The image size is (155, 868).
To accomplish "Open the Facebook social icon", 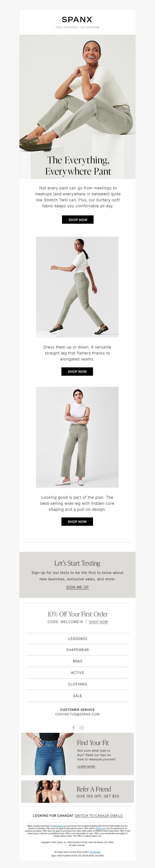I will [73, 728].
